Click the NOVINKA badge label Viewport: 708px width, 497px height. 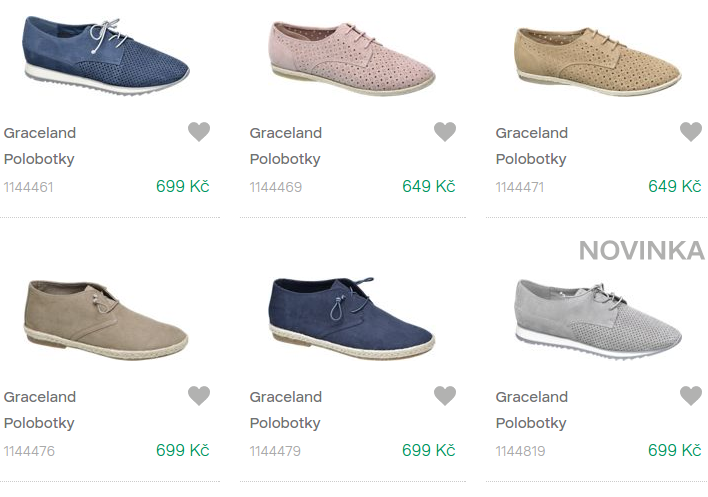[641, 250]
